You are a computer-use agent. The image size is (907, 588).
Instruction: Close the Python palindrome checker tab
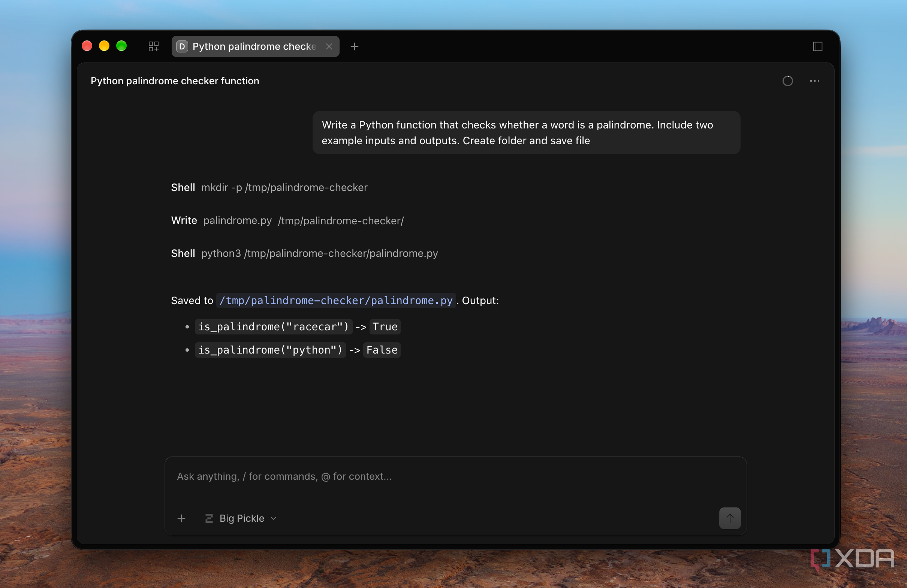point(329,46)
